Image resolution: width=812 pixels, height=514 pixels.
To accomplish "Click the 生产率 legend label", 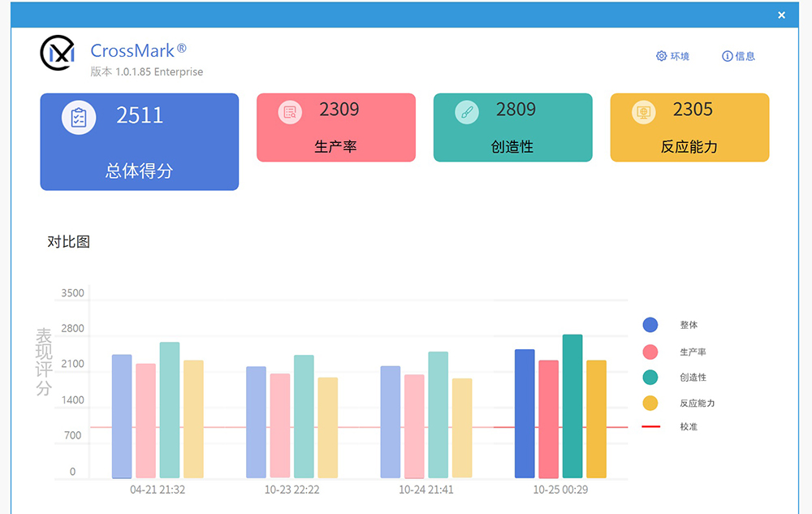I will click(693, 352).
